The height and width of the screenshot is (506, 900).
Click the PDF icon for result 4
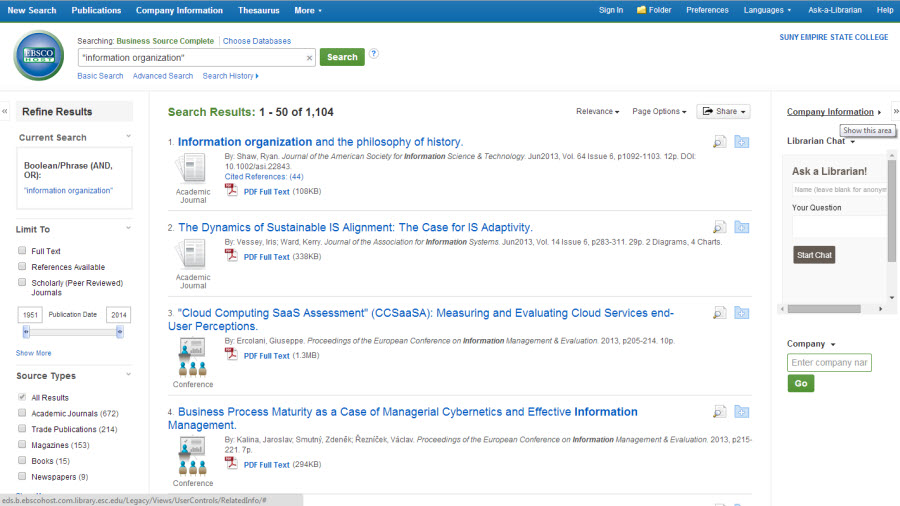point(231,463)
